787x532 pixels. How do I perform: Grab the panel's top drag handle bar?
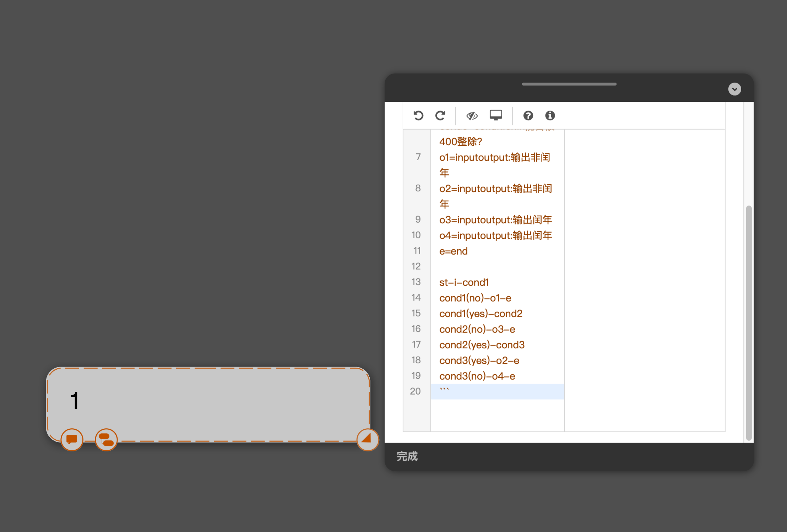tap(569, 84)
